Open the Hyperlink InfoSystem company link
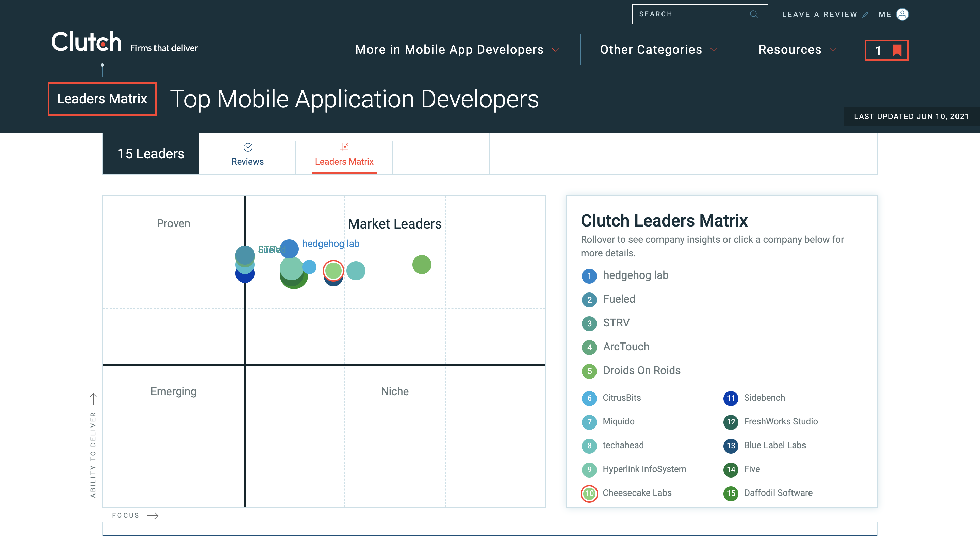This screenshot has width=980, height=536. (x=644, y=469)
